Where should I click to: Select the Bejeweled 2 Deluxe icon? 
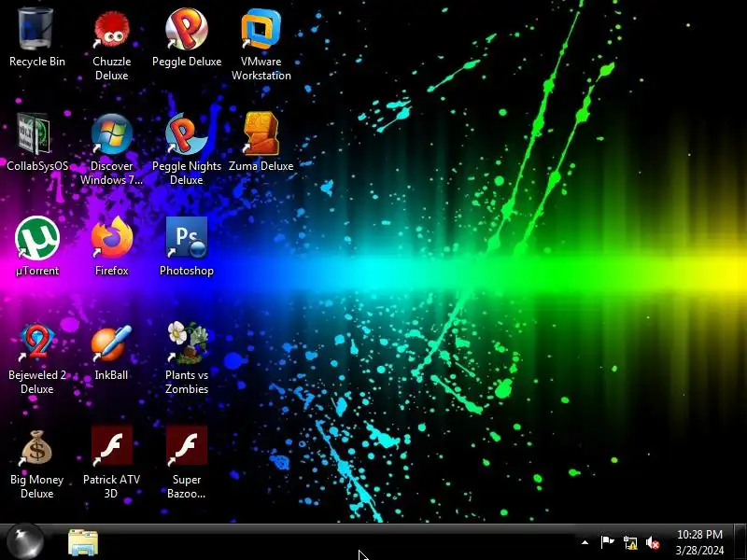[36, 358]
